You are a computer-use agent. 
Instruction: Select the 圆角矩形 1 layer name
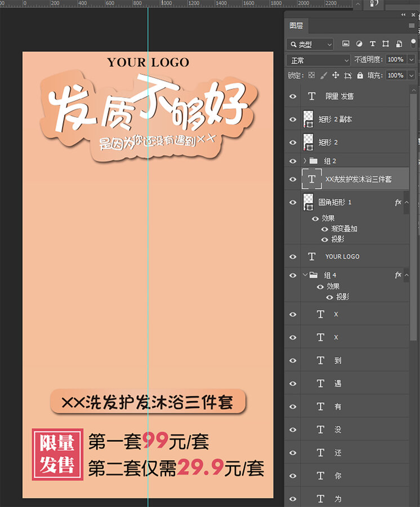pyautogui.click(x=335, y=202)
